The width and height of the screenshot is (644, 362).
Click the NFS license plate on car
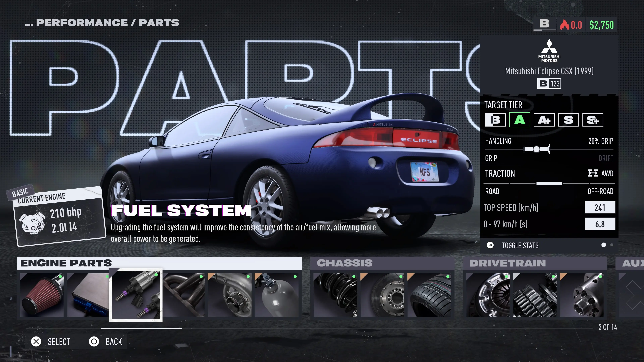coord(424,172)
